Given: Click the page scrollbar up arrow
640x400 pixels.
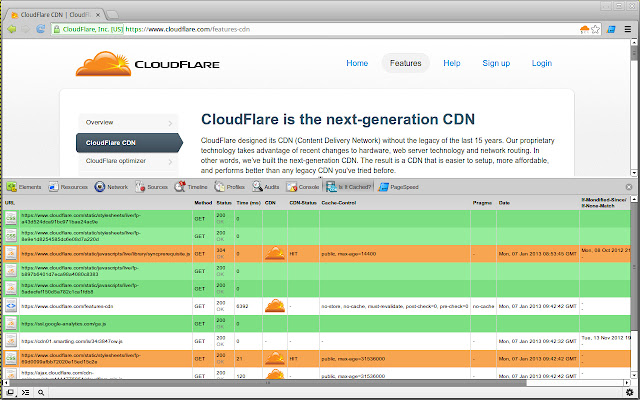Looking at the screenshot, I should point(635,42).
